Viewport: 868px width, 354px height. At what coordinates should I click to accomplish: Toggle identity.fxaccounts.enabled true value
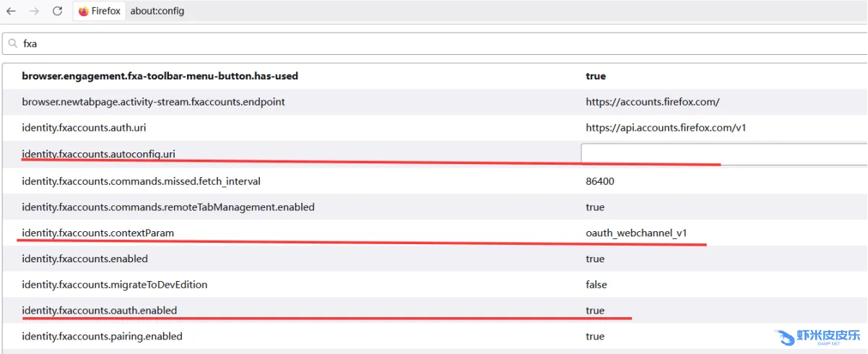click(x=595, y=259)
